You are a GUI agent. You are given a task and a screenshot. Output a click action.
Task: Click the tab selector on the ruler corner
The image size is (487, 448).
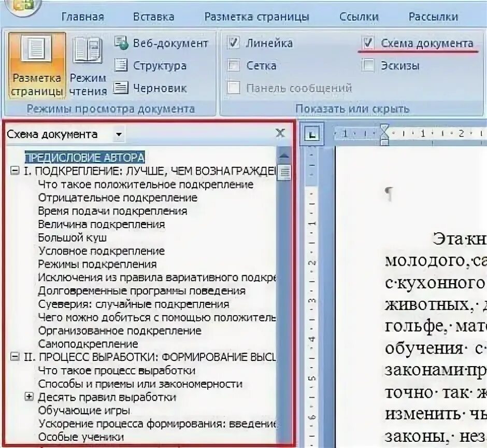coord(312,134)
